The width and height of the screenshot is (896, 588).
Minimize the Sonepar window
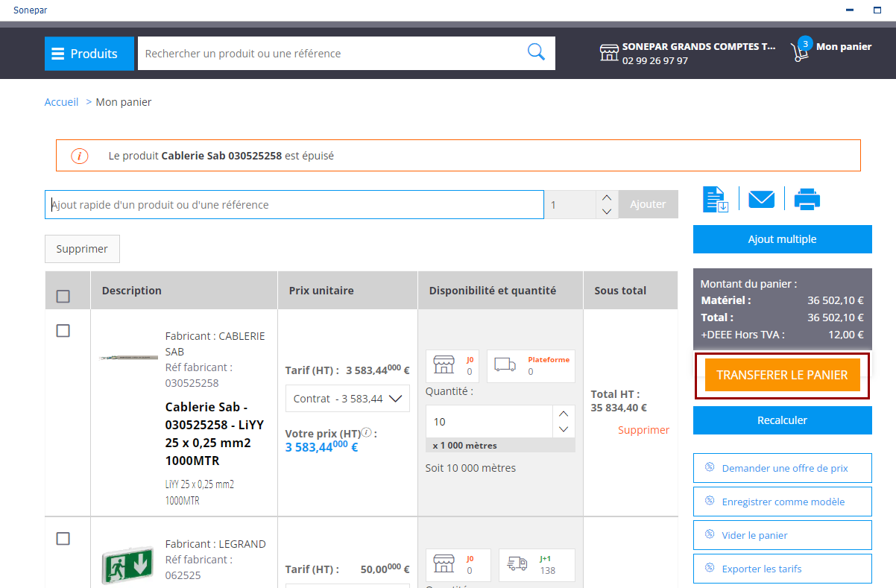click(849, 10)
